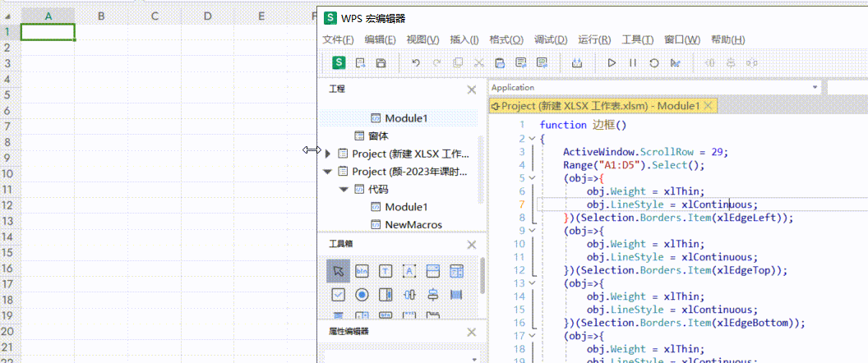Pick the T text box control in toolbox
Screen dimensions: 868x363
click(x=386, y=271)
